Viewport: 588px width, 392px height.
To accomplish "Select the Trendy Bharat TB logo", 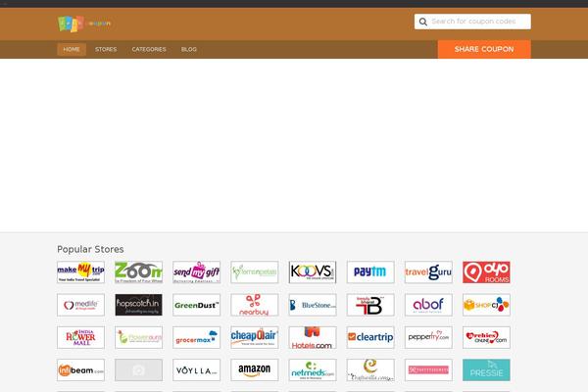I will 370,305.
